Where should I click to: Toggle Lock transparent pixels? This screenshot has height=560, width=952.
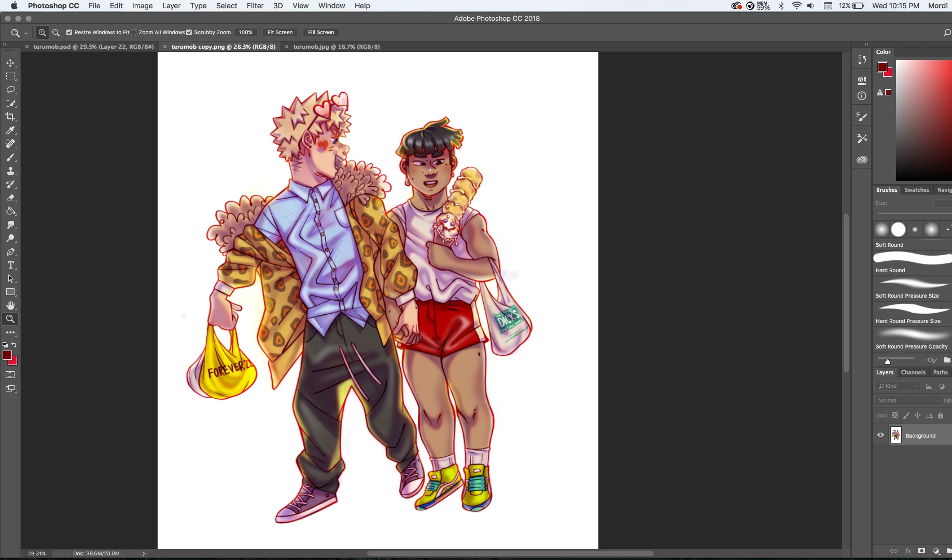[895, 415]
